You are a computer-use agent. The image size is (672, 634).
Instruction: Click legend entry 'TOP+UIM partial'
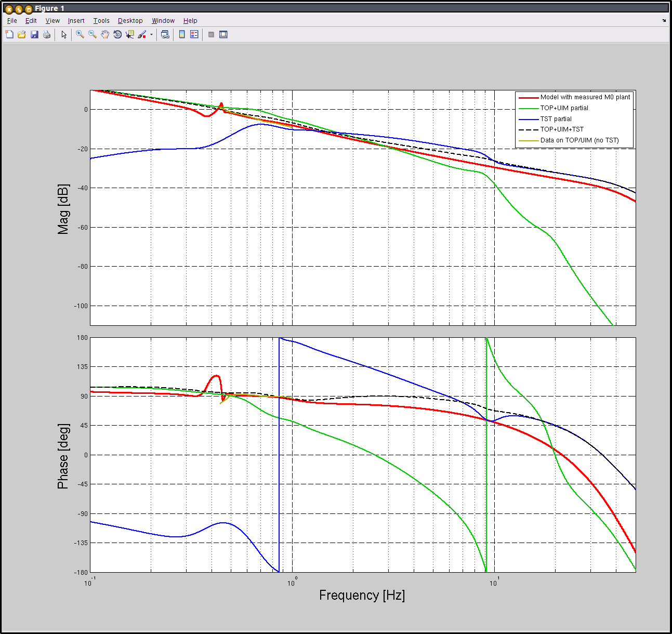coord(564,108)
